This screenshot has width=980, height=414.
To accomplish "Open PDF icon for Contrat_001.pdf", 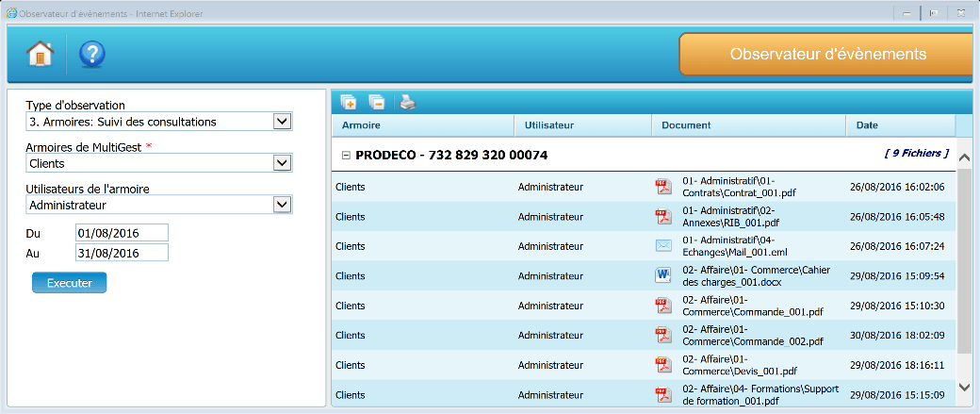I will (662, 187).
